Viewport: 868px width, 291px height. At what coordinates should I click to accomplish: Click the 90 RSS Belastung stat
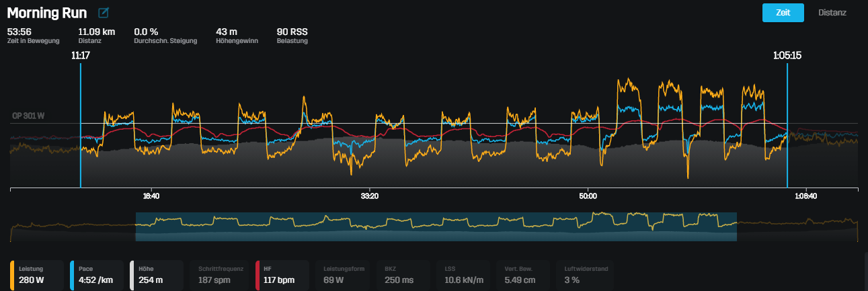click(x=292, y=36)
